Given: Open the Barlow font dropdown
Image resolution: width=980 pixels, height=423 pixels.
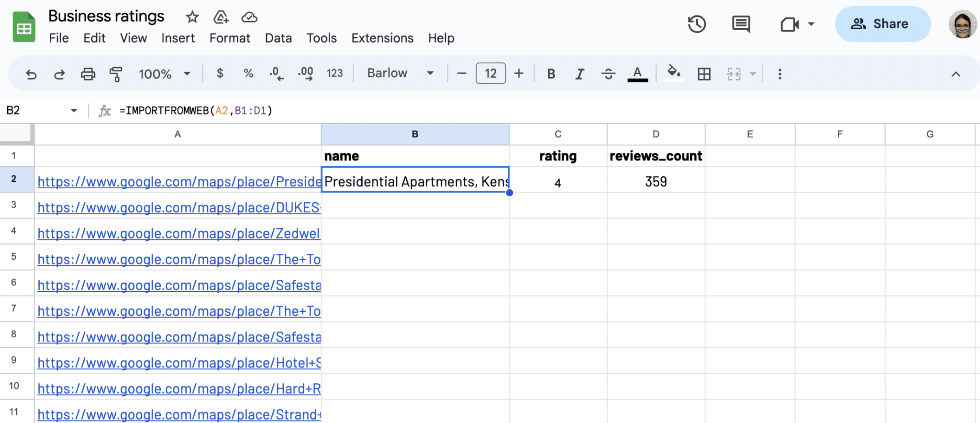Looking at the screenshot, I should (401, 73).
